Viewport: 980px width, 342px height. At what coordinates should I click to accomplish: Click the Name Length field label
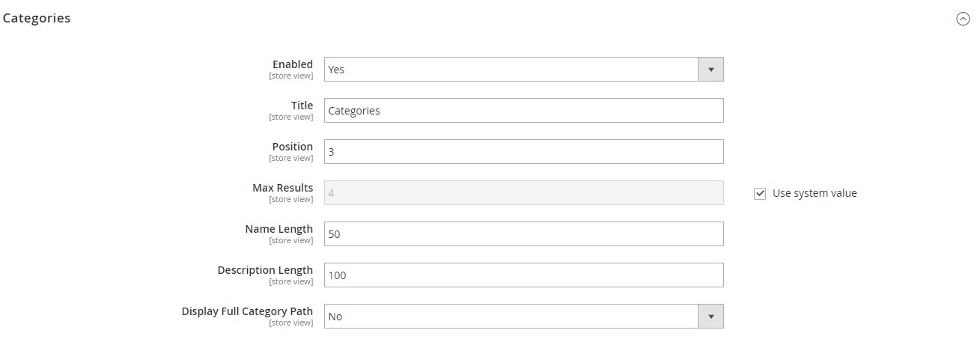point(279,229)
